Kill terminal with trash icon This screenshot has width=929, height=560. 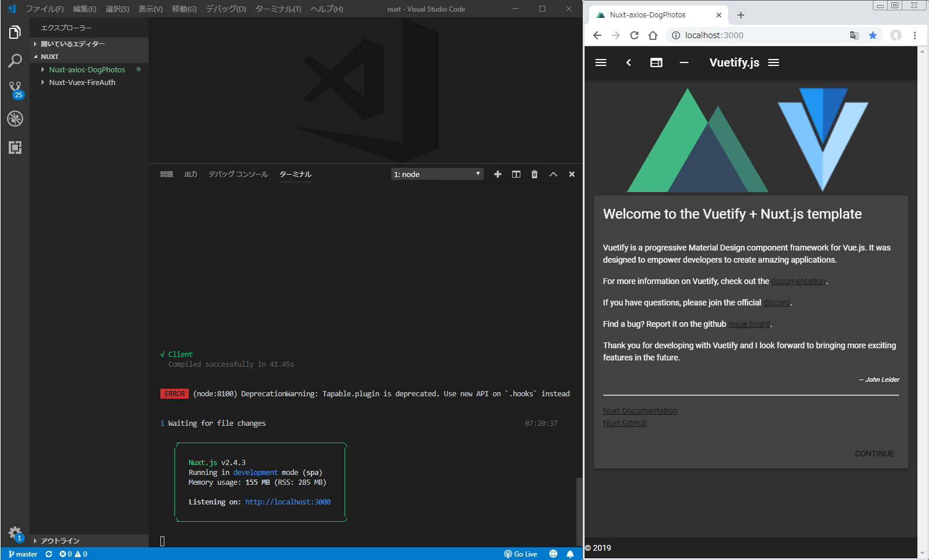click(x=534, y=174)
